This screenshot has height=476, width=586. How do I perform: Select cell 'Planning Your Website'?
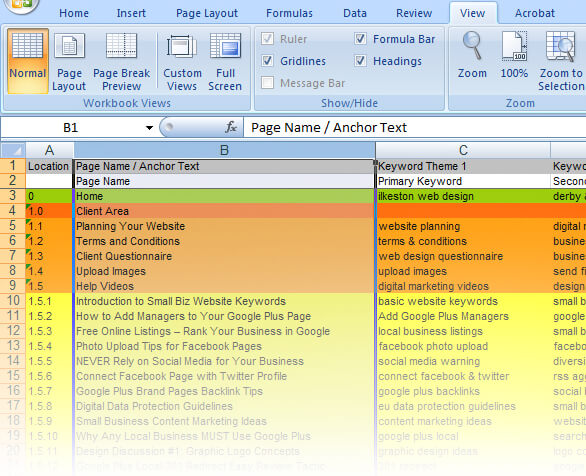click(x=224, y=226)
